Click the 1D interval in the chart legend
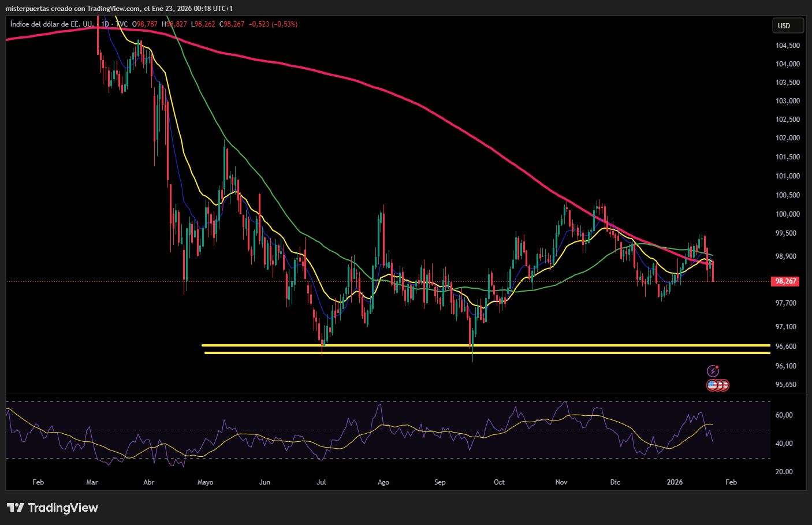Viewport: 812px width, 525px height. [105, 24]
